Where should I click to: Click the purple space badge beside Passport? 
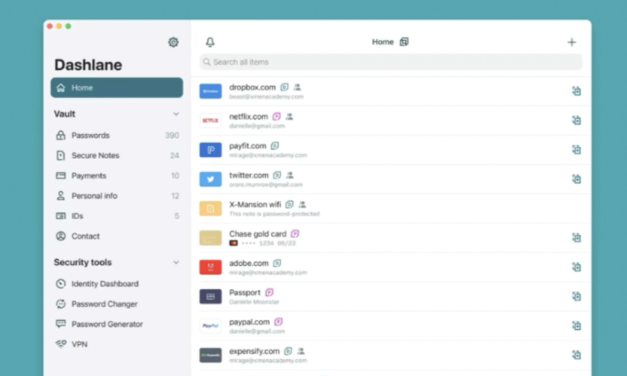point(269,292)
